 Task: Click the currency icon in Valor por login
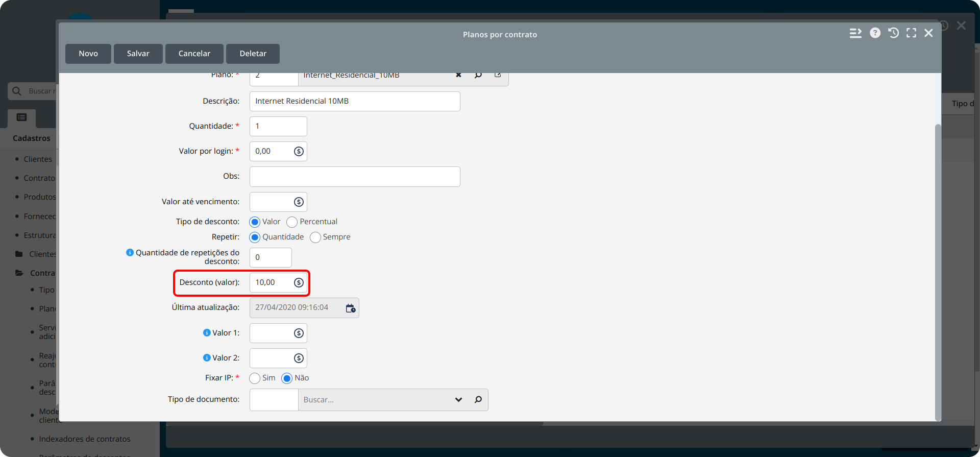[x=299, y=152]
